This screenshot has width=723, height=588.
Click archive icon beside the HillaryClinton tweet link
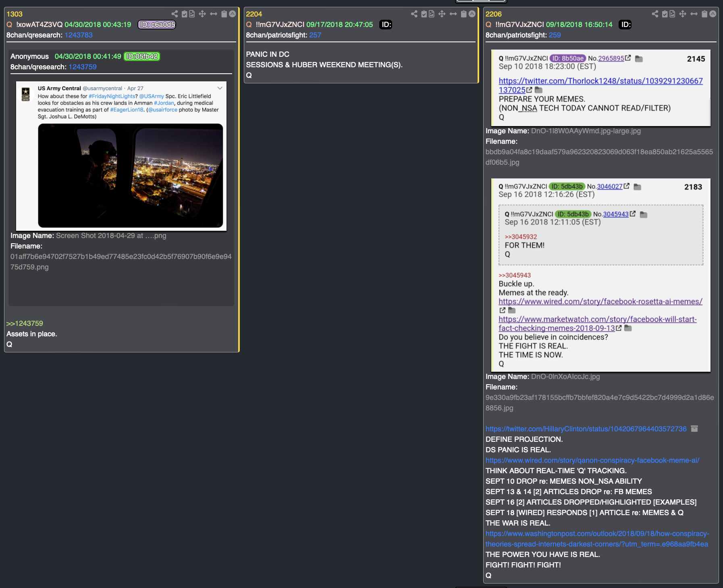click(x=694, y=429)
